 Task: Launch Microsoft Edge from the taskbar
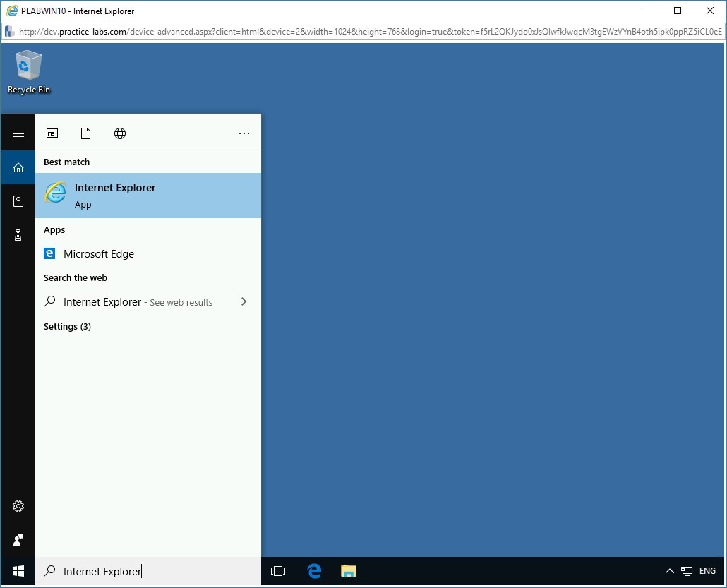[313, 572]
